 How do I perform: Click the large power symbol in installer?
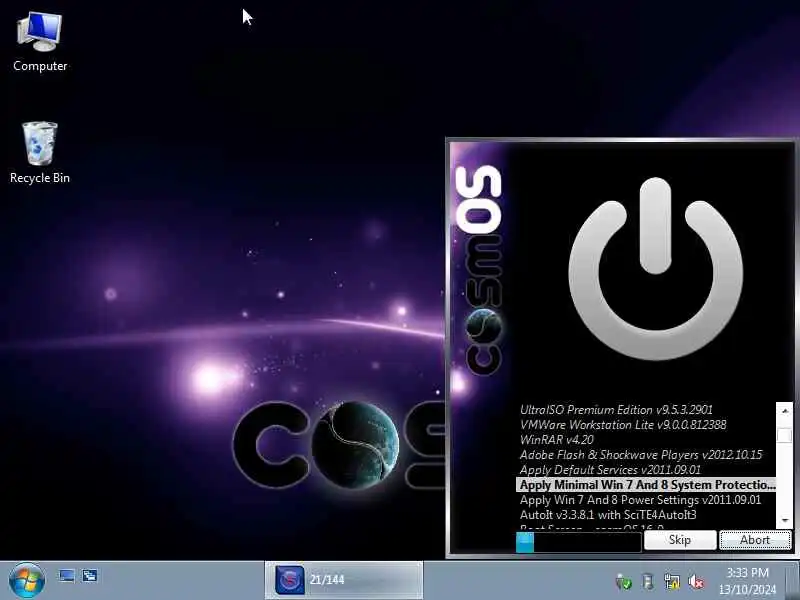[655, 269]
